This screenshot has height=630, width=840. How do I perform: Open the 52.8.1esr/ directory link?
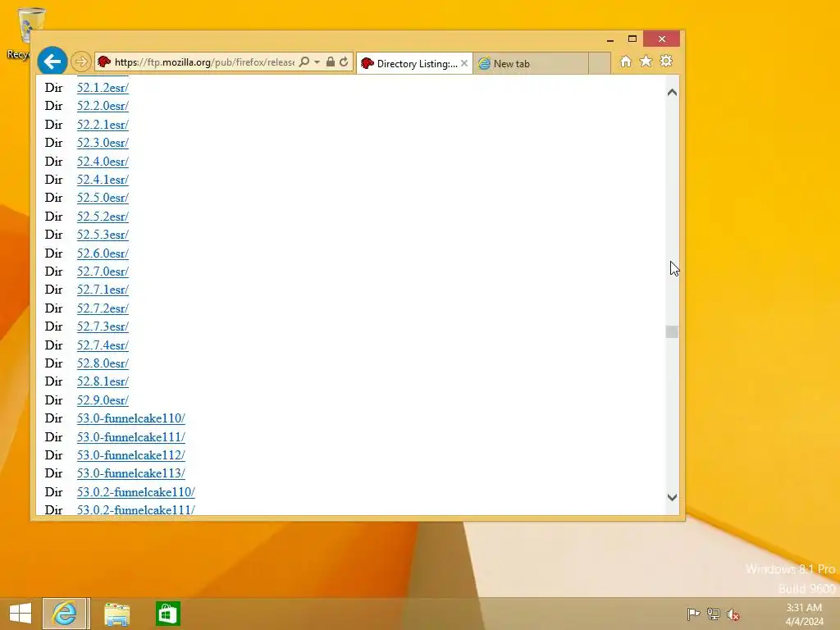pyautogui.click(x=103, y=381)
